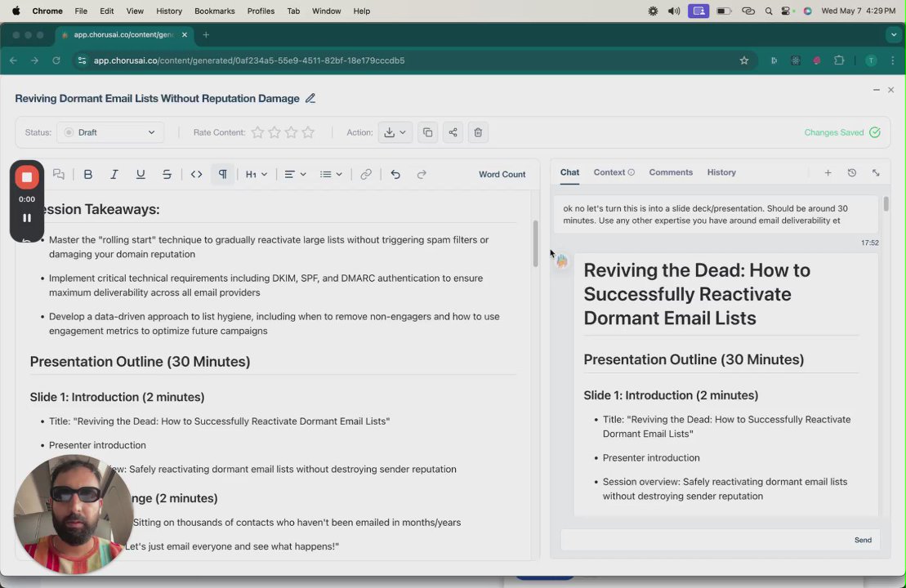Viewport: 906px width, 588px height.
Task: Toggle bold formatting
Action: [88, 174]
